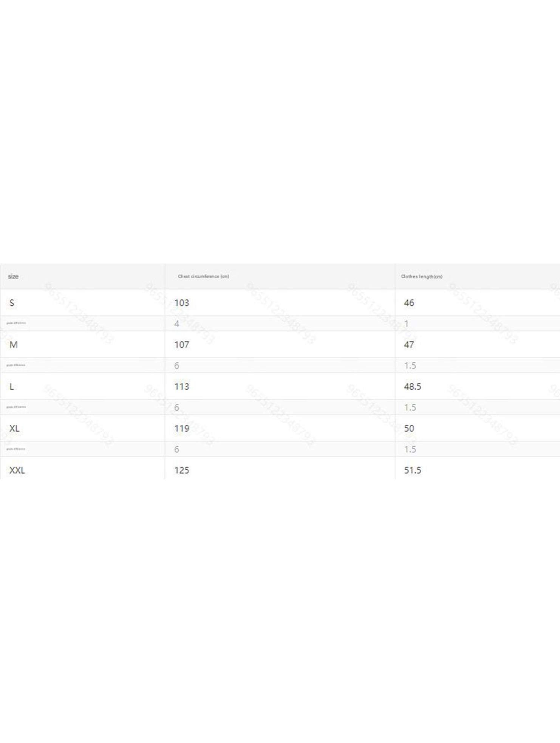Click the grade difference value 4
The width and height of the screenshot is (560, 743).
coord(176,324)
